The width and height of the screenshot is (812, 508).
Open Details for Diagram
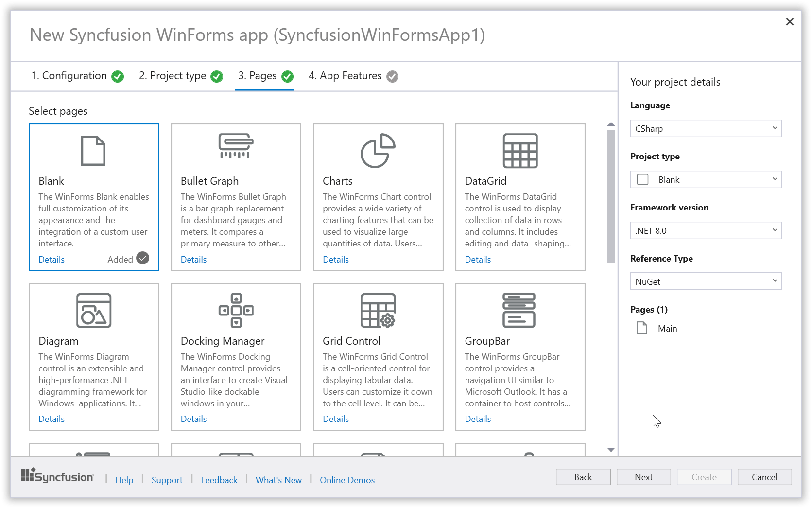(52, 419)
